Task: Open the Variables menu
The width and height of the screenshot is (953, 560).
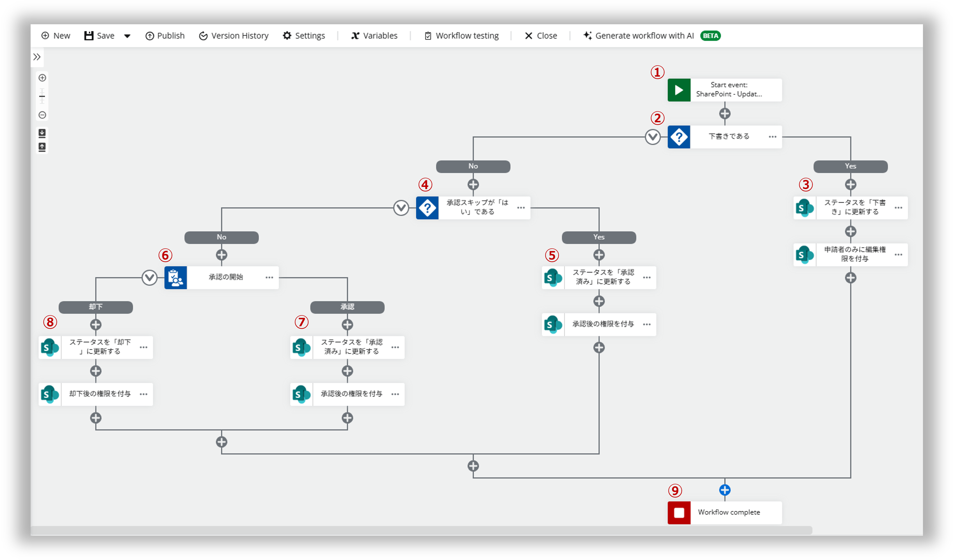Action: (374, 36)
